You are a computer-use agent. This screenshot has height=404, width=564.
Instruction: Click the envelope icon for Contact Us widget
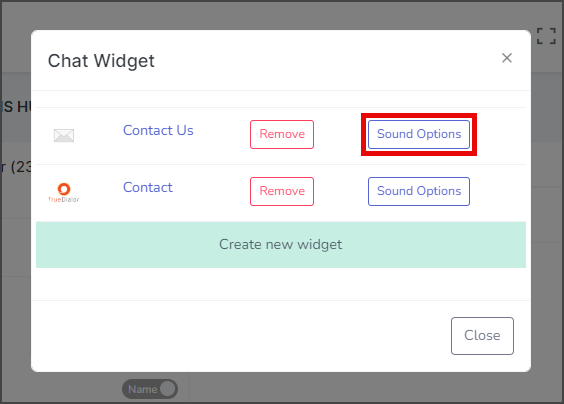(x=64, y=136)
